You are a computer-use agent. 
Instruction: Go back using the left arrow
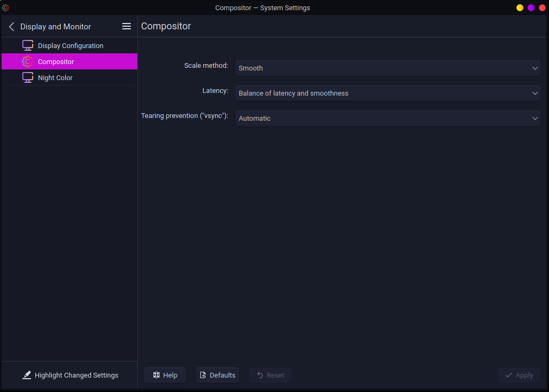(x=12, y=27)
